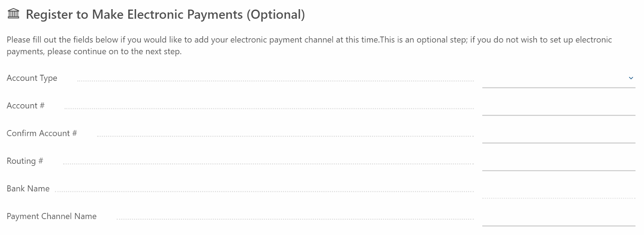
Task: Focus the Routing # input field
Action: click(559, 162)
